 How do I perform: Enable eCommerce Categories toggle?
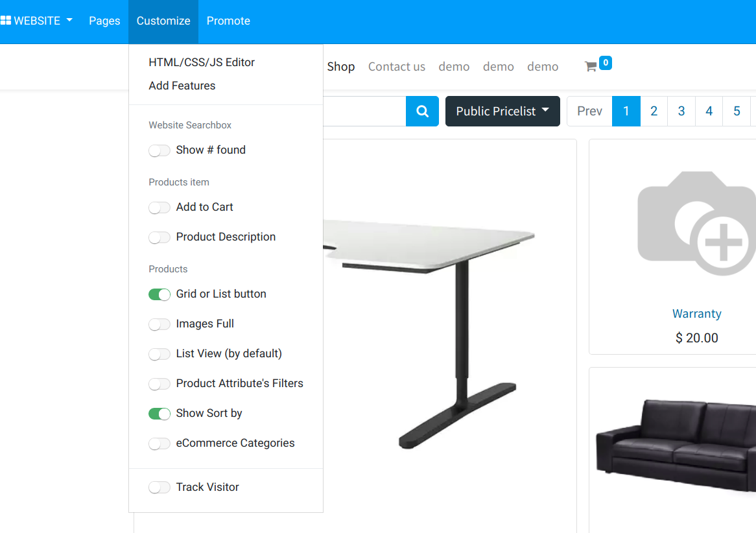tap(159, 444)
